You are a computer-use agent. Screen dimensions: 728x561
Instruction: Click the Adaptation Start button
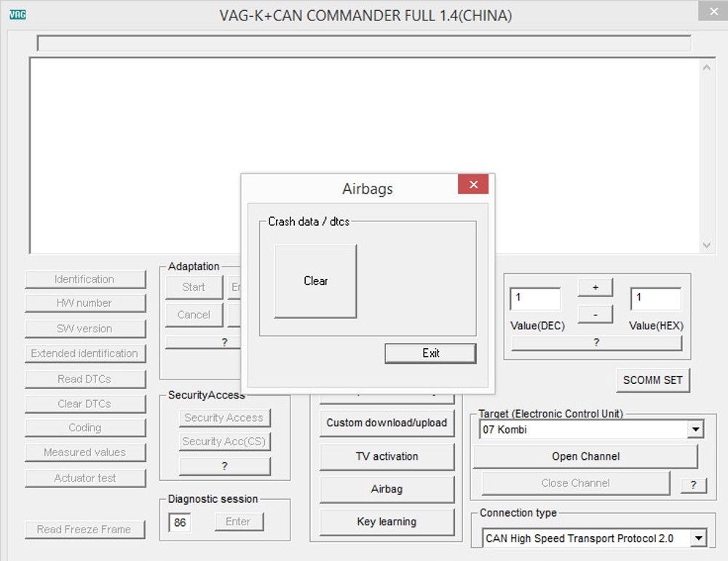[194, 287]
